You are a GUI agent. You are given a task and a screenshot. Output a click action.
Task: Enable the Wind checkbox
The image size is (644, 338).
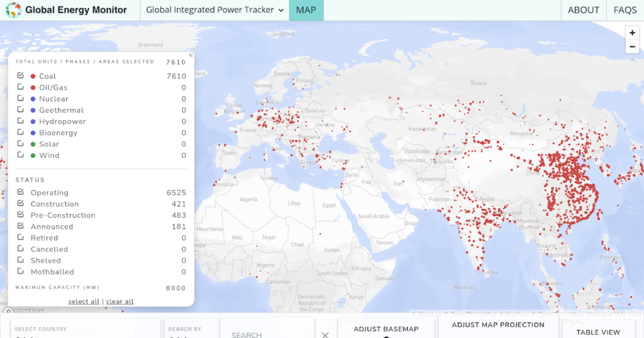pyautogui.click(x=21, y=155)
